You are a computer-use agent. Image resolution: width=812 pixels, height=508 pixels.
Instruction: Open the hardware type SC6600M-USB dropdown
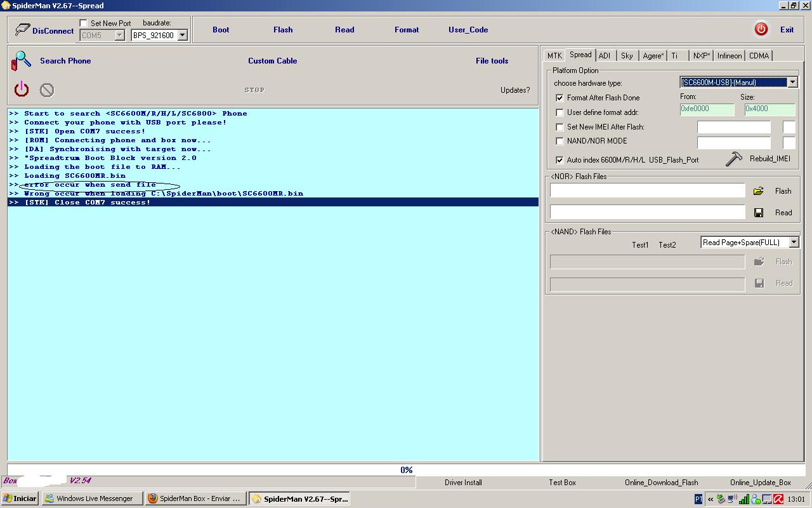point(792,83)
